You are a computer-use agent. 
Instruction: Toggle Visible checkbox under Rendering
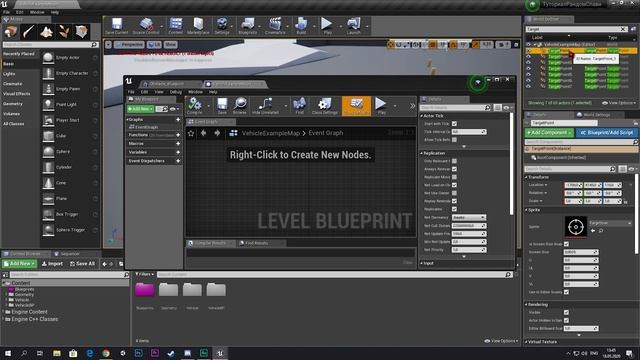point(566,312)
